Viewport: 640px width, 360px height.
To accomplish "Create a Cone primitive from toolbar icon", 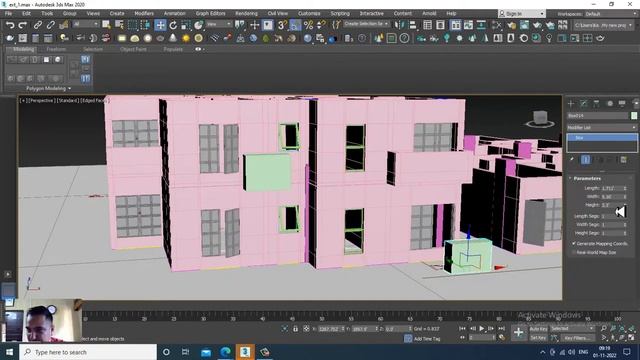I will (x=173, y=38).
